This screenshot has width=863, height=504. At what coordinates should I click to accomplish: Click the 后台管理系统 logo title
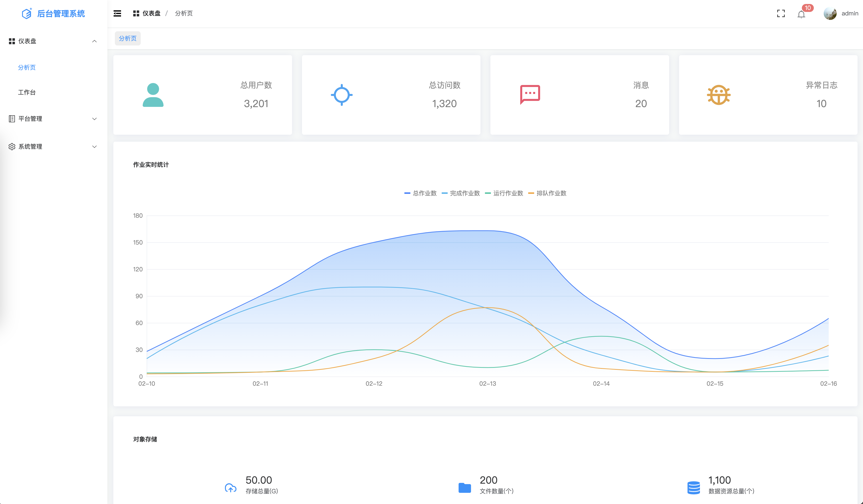[x=61, y=13]
